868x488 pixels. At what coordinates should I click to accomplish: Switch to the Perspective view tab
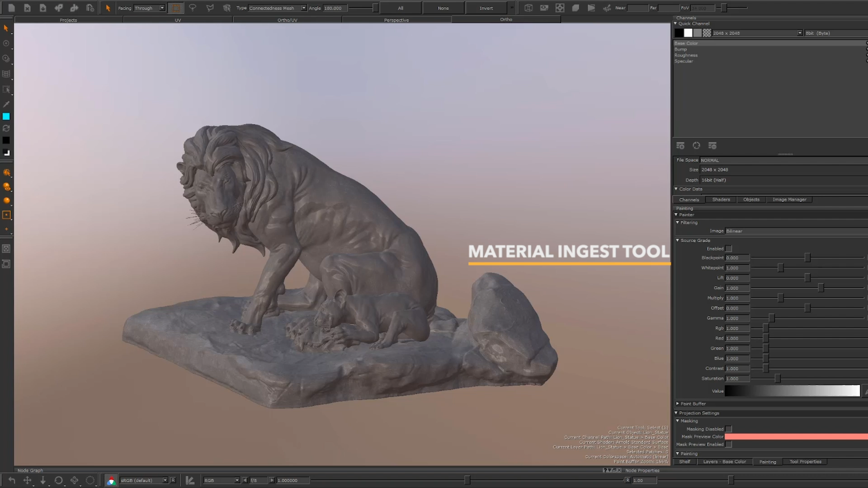click(x=396, y=20)
